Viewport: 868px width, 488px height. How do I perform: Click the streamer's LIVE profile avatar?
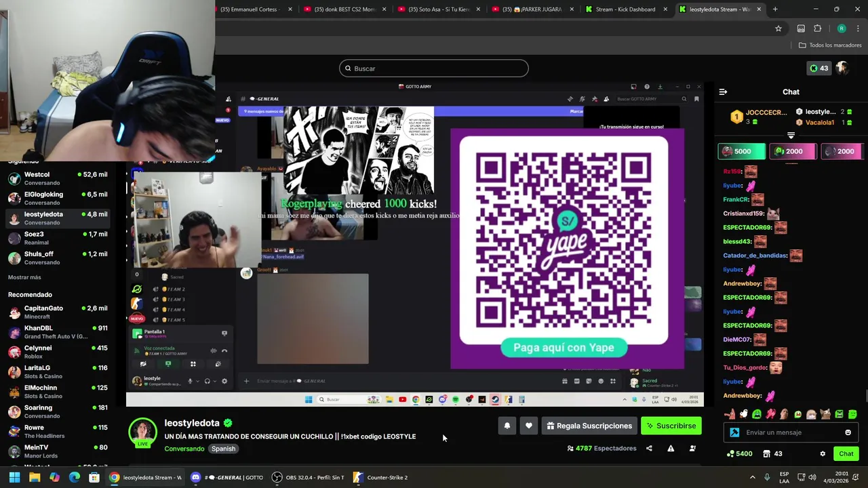(143, 432)
